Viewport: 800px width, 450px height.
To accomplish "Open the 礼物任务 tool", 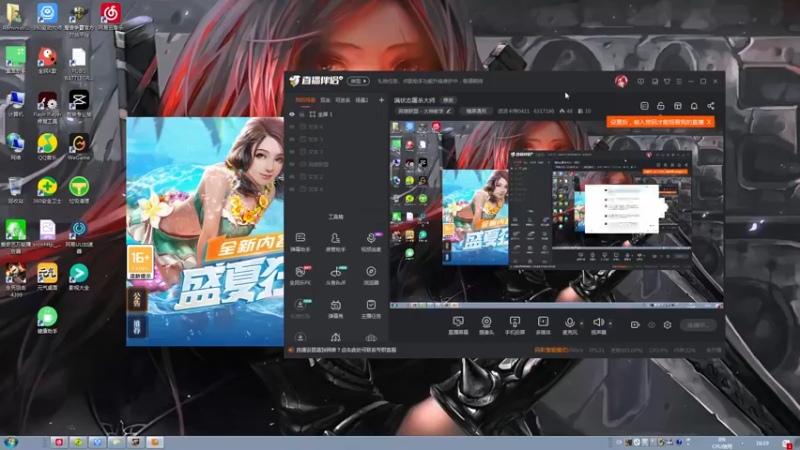I will pos(300,309).
